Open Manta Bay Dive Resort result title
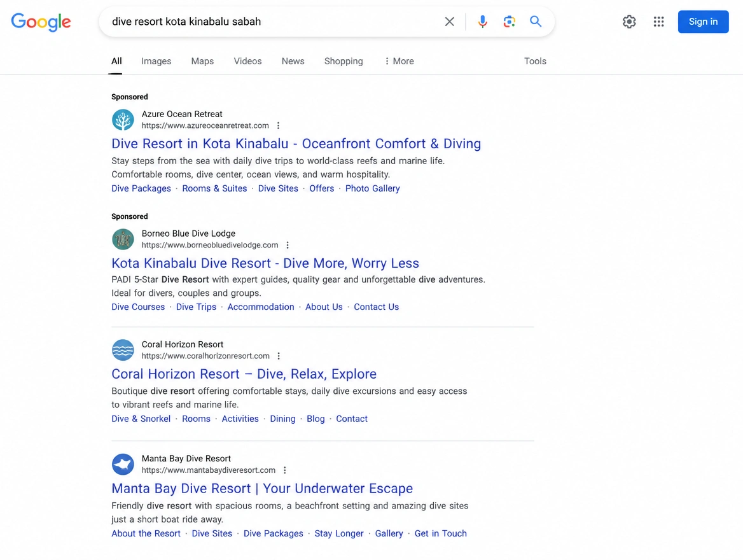Screen dimensions: 743x560 [x=262, y=488]
